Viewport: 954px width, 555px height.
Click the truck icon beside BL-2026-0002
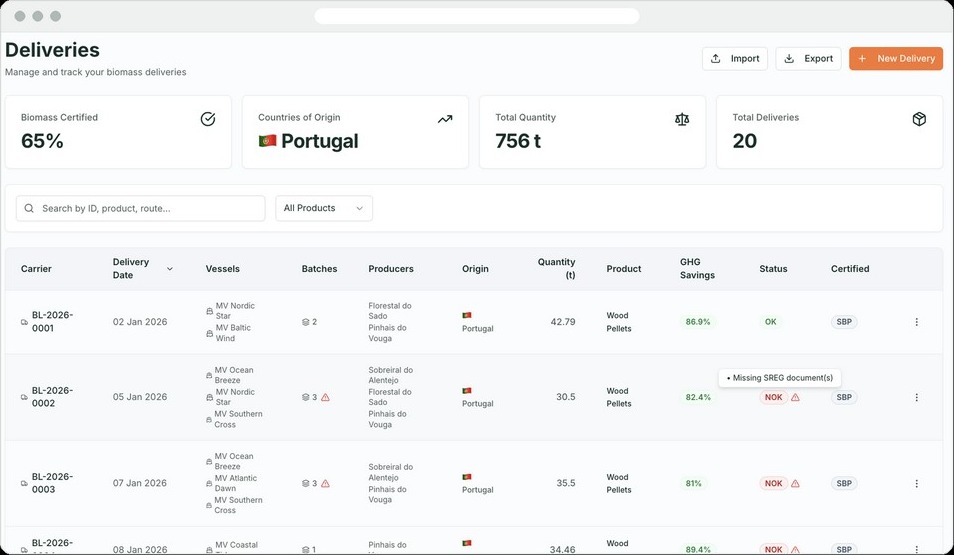point(24,397)
